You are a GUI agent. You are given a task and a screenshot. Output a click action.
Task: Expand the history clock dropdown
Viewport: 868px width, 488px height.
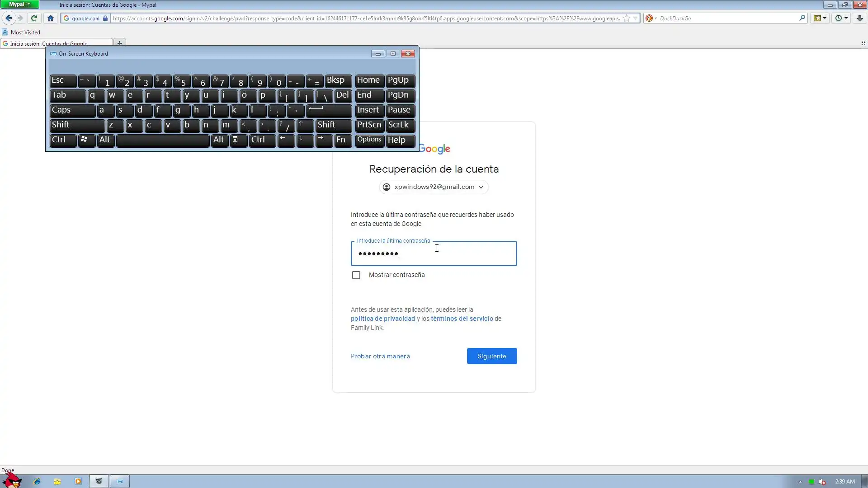(845, 18)
